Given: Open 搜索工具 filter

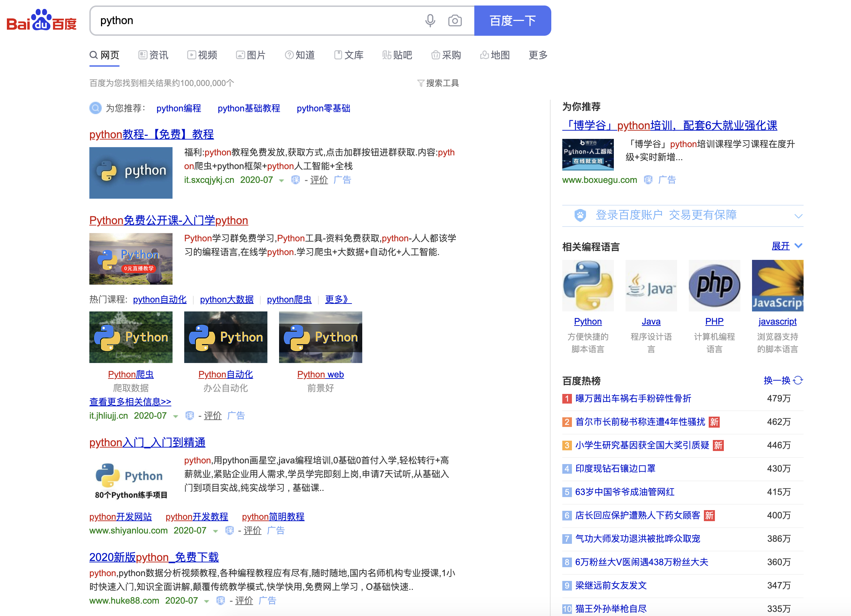Looking at the screenshot, I should 438,83.
